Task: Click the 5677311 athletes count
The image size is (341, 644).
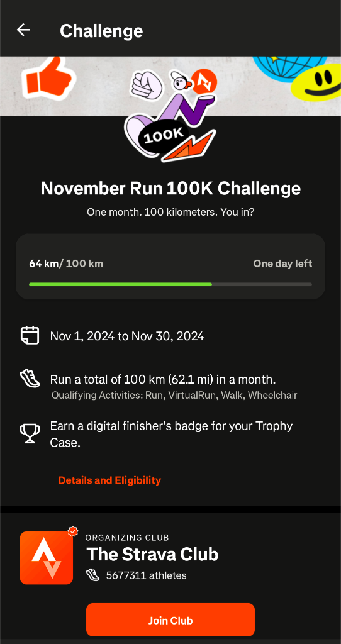Action: point(146,575)
